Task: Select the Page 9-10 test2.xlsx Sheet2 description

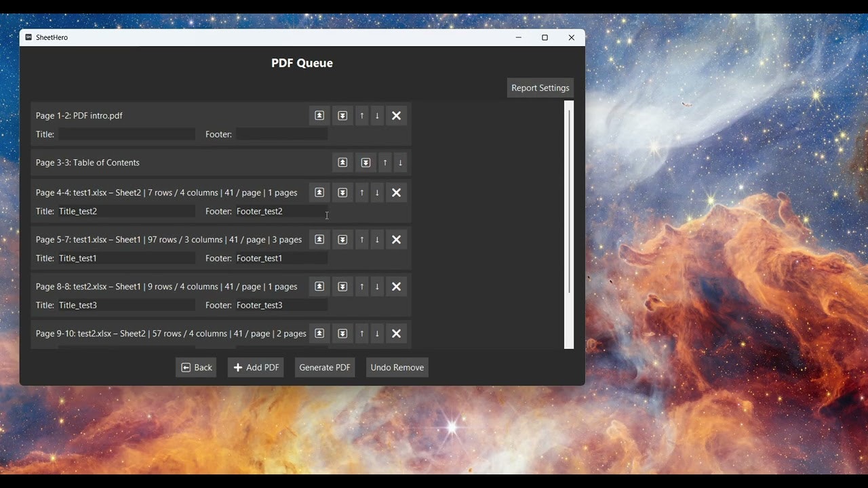Action: tap(171, 333)
